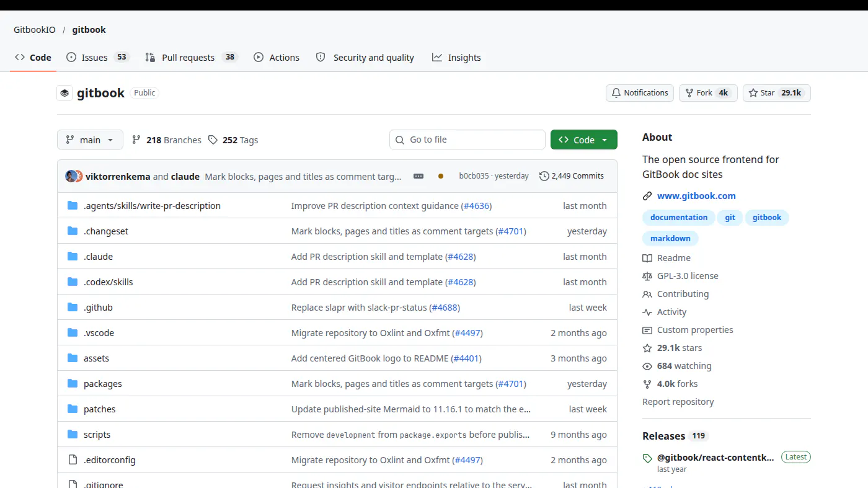Open the Issues tab
868x488 pixels.
[97, 57]
